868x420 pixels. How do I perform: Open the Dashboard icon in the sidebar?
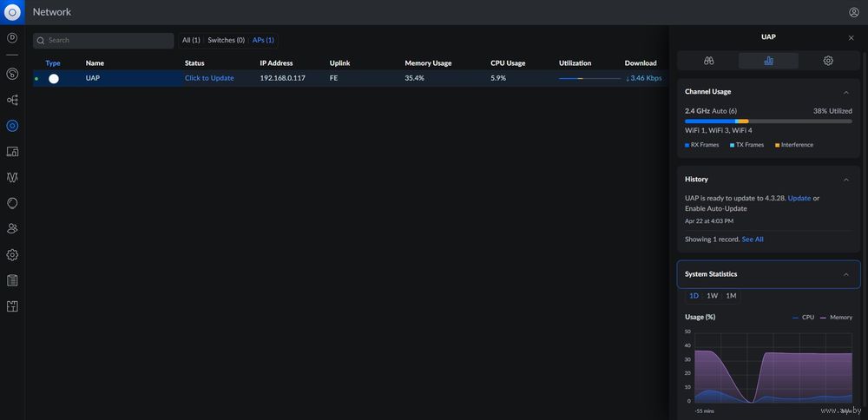[x=12, y=74]
